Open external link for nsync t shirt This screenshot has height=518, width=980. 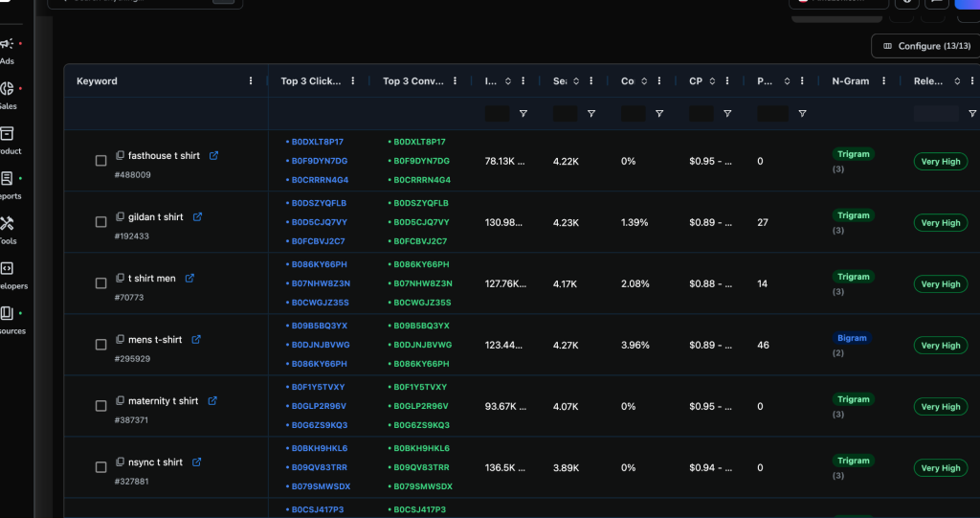point(197,462)
